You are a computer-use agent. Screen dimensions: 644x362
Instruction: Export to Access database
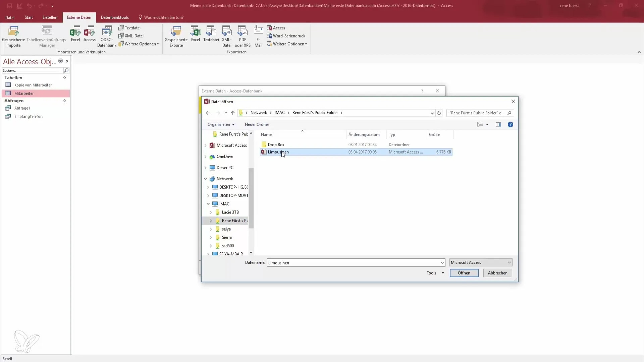[x=276, y=28]
